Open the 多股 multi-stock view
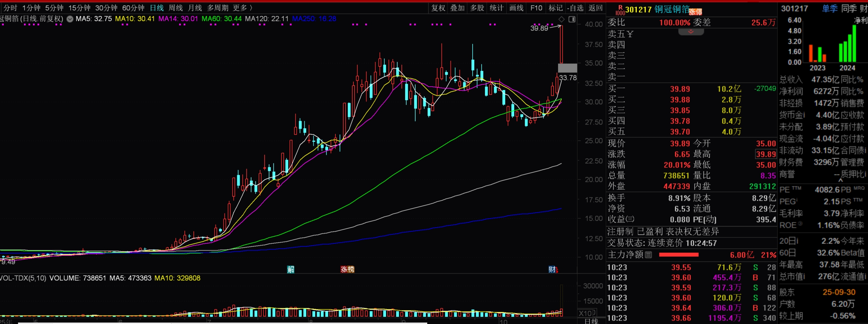Viewport: 868px width, 324px height. pyautogui.click(x=477, y=8)
